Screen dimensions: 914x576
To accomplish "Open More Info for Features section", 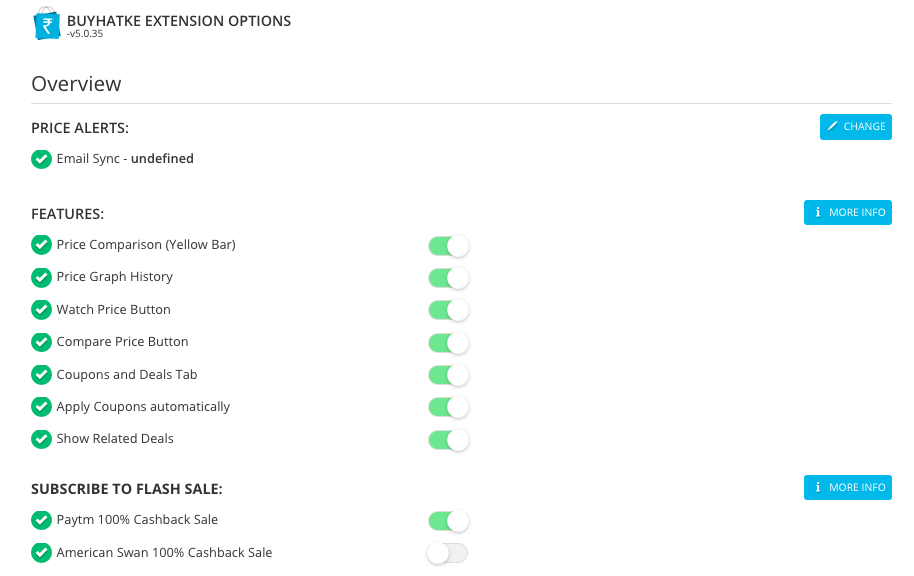I will pyautogui.click(x=847, y=213).
